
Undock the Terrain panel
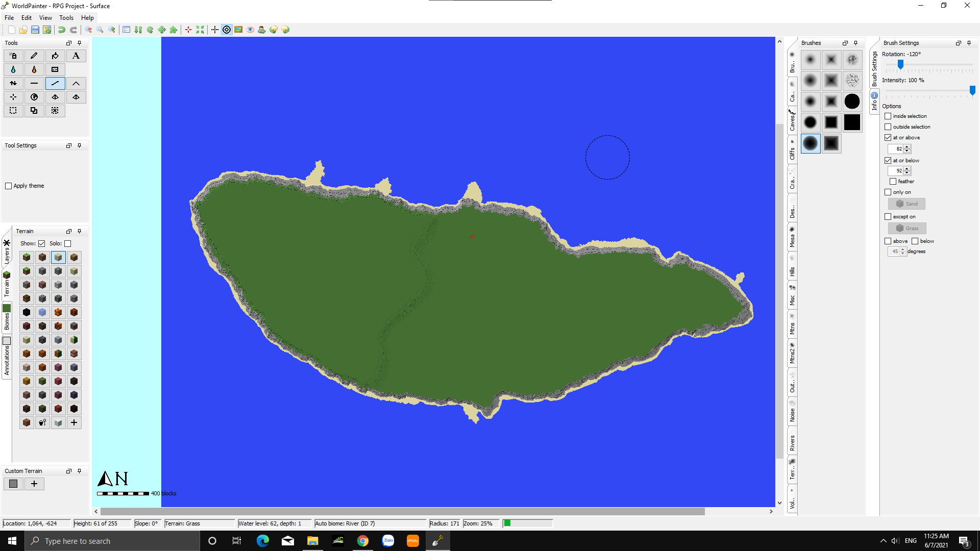tap(69, 231)
